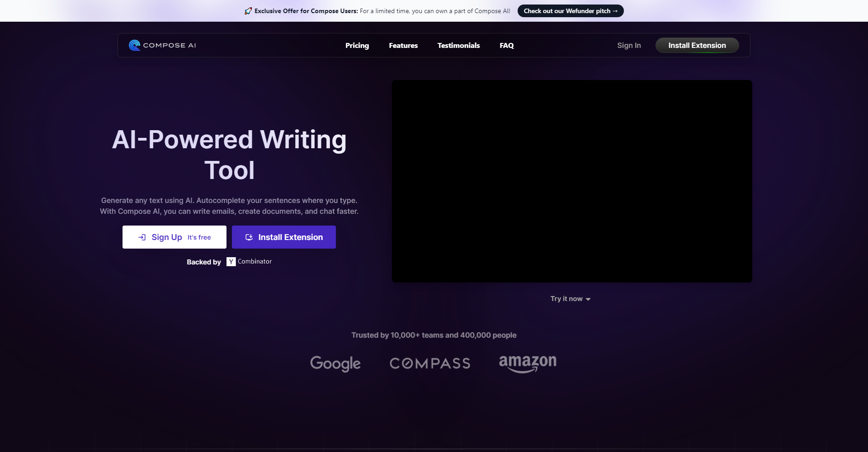The height and width of the screenshot is (452, 868).
Task: Click the Amazon logo
Action: point(528,363)
